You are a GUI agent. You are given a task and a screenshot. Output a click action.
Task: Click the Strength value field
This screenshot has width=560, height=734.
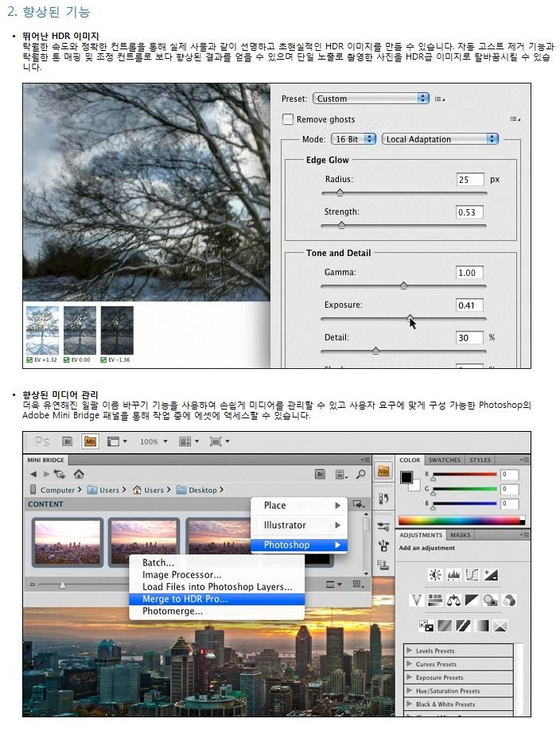click(469, 212)
